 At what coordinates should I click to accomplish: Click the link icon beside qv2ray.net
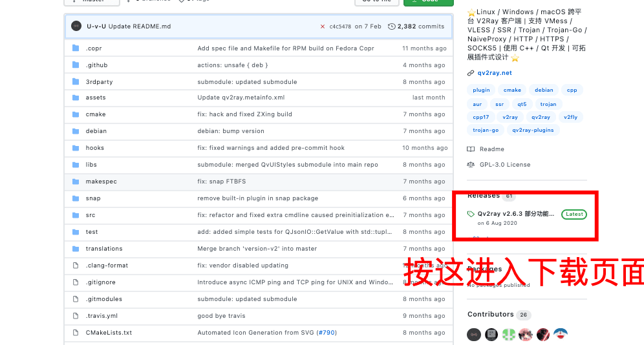click(x=471, y=73)
